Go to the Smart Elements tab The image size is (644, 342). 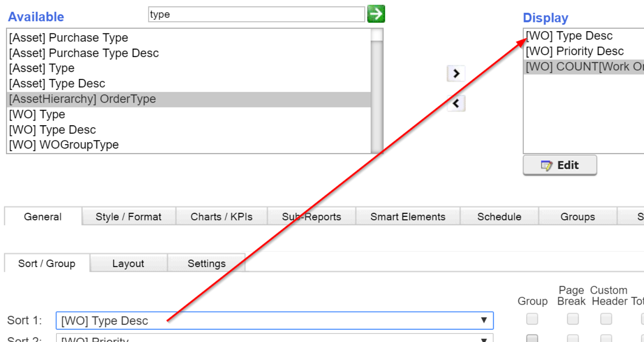coord(408,217)
